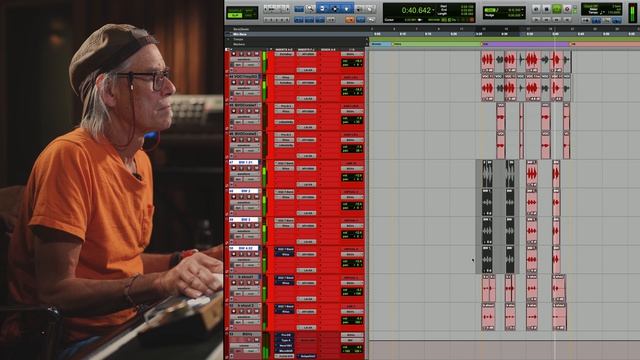Click the transport Record button

pyautogui.click(x=567, y=9)
